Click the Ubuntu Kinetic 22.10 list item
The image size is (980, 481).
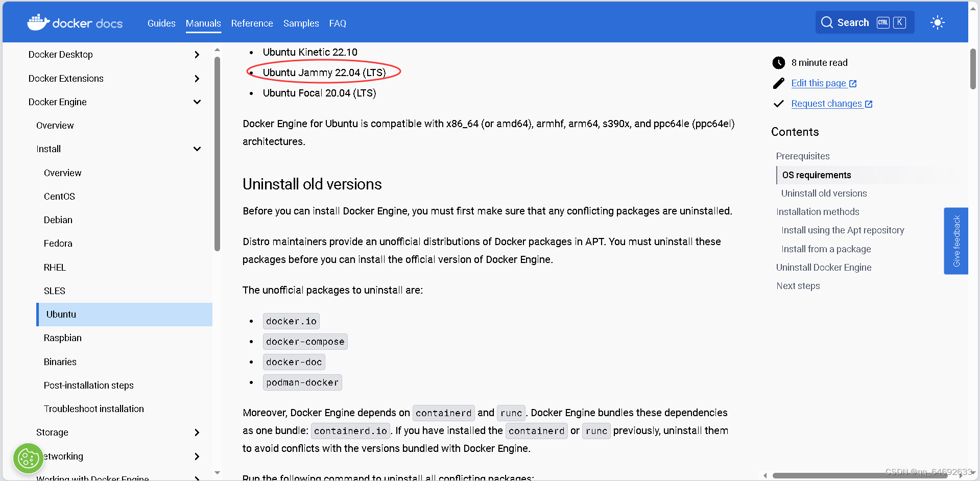pos(310,52)
